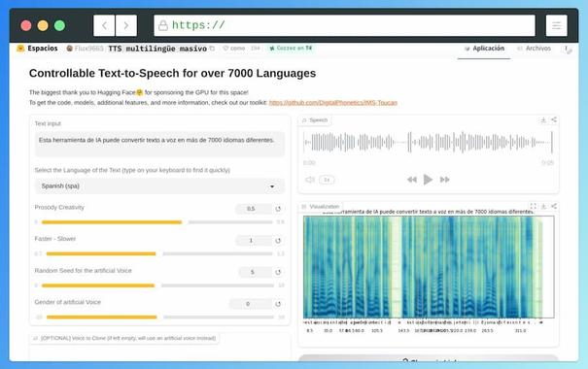Open the browser hamburger menu

tap(557, 25)
